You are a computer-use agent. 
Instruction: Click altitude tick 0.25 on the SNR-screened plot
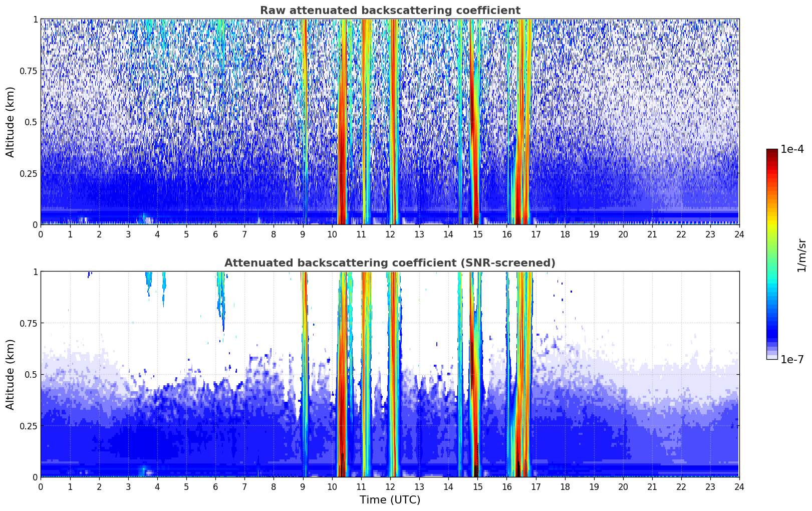29,426
